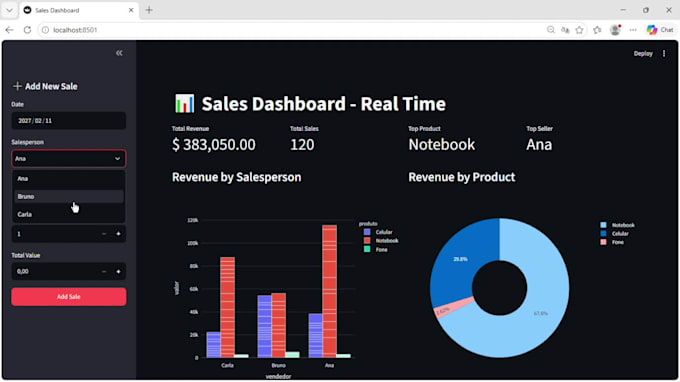Open browser settings ellipsis menu
Screen dimensions: 680x382
tap(633, 30)
